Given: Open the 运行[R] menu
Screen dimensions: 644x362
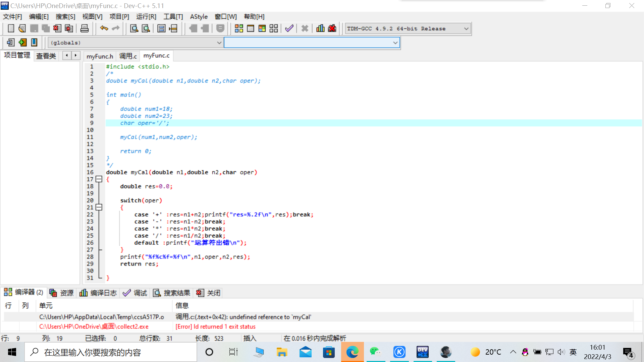Looking at the screenshot, I should click(146, 17).
